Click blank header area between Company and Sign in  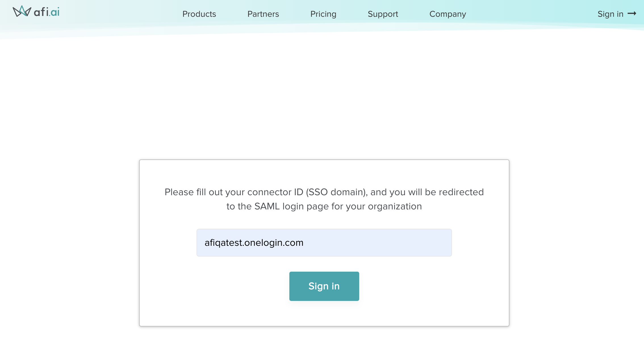pos(531,14)
